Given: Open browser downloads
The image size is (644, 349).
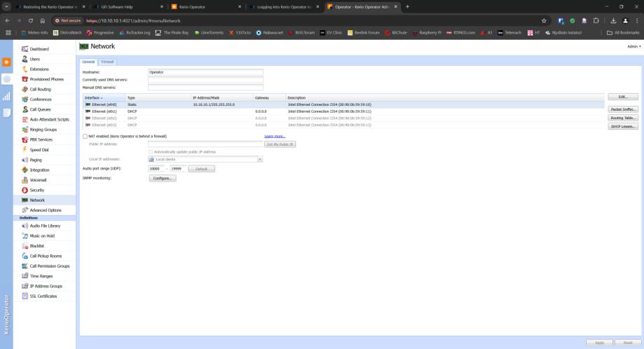Looking at the screenshot, I should point(613,20).
